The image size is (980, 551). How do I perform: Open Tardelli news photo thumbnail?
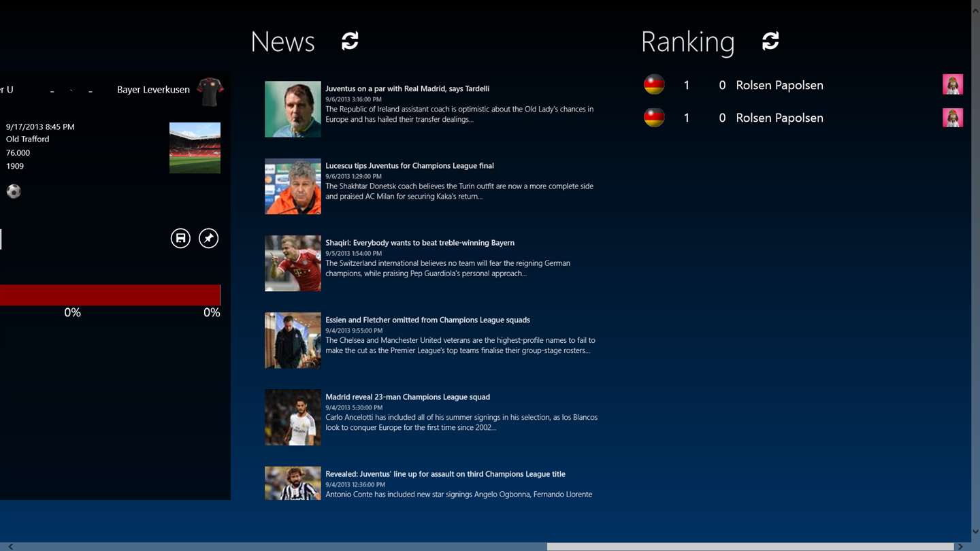coord(293,110)
